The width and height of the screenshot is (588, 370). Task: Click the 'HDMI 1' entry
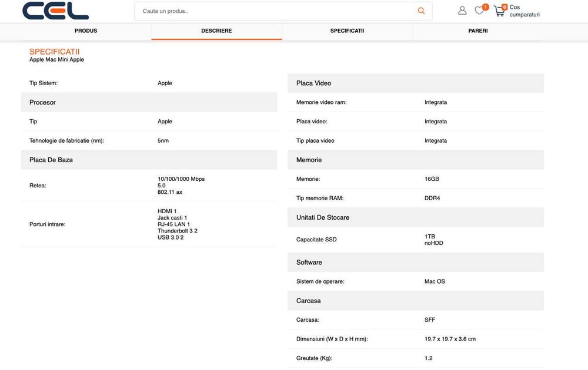click(x=167, y=211)
